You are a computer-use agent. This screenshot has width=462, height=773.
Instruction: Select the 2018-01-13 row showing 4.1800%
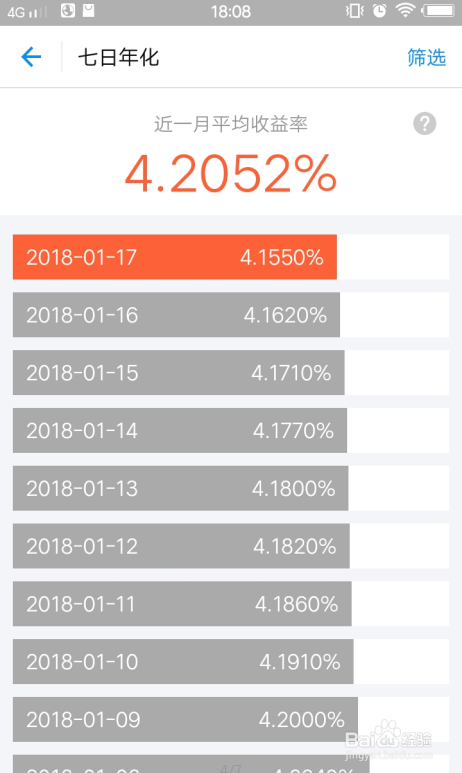tap(231, 488)
